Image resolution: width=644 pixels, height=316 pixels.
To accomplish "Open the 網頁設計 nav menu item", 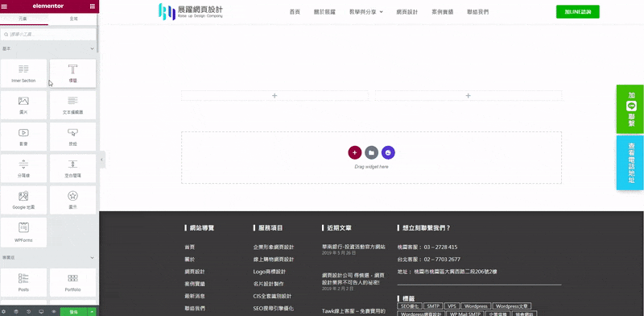I will click(407, 12).
